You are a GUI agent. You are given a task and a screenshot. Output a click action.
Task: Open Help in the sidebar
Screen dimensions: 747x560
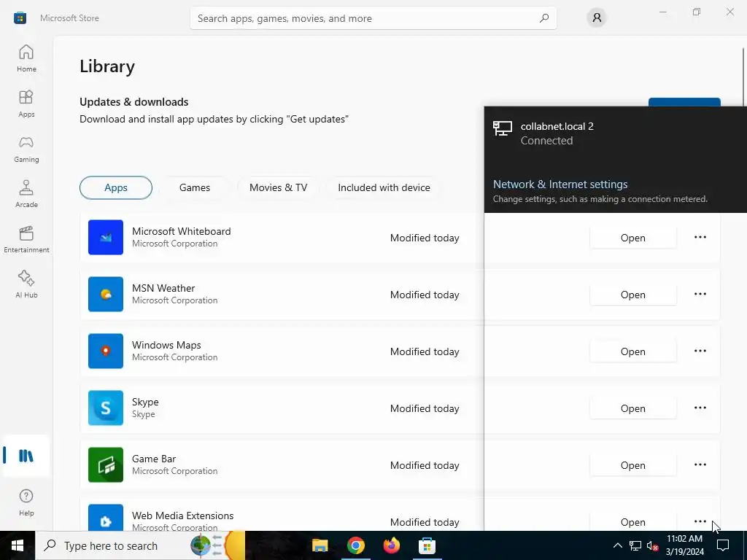[x=26, y=502]
